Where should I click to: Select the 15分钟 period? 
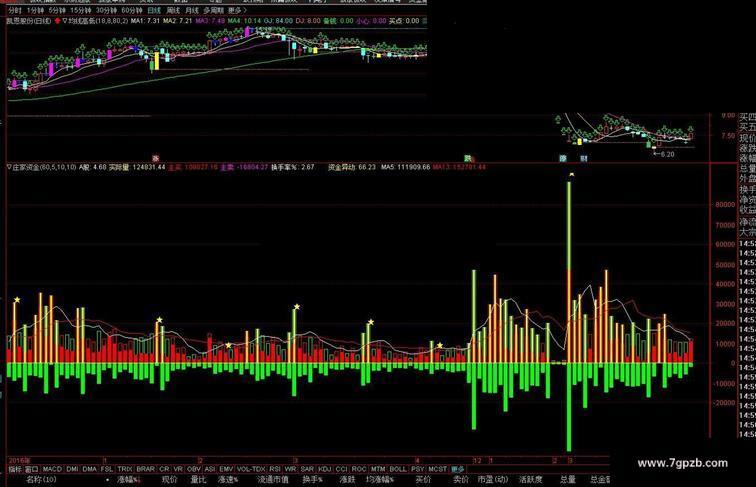[x=81, y=10]
